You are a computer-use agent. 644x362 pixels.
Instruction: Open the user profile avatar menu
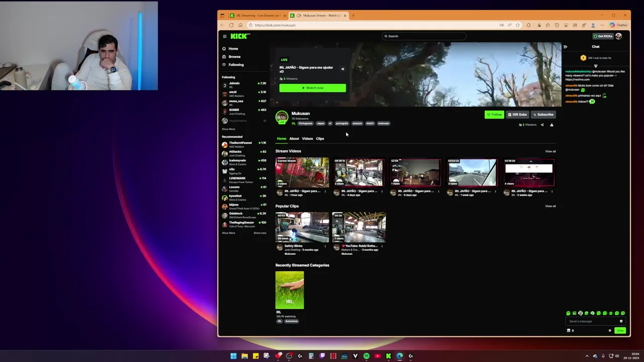619,36
